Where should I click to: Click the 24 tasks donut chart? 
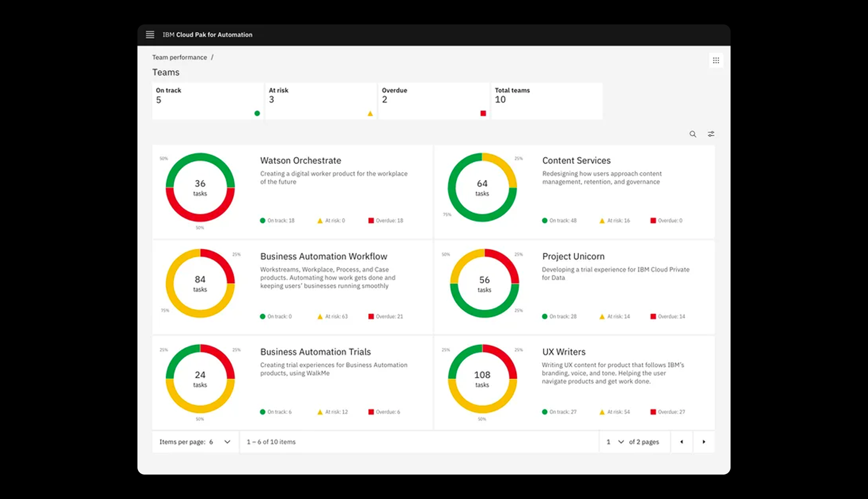coord(200,379)
